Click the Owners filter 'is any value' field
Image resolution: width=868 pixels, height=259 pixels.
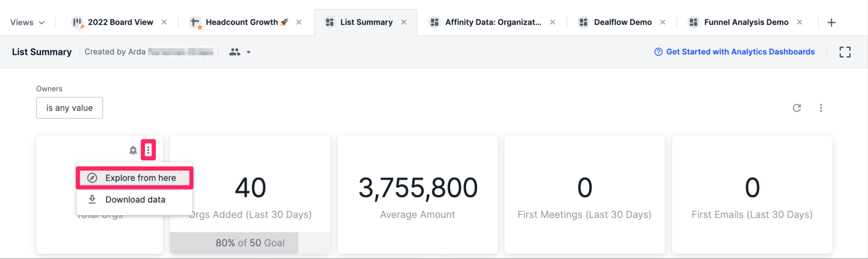click(x=70, y=108)
